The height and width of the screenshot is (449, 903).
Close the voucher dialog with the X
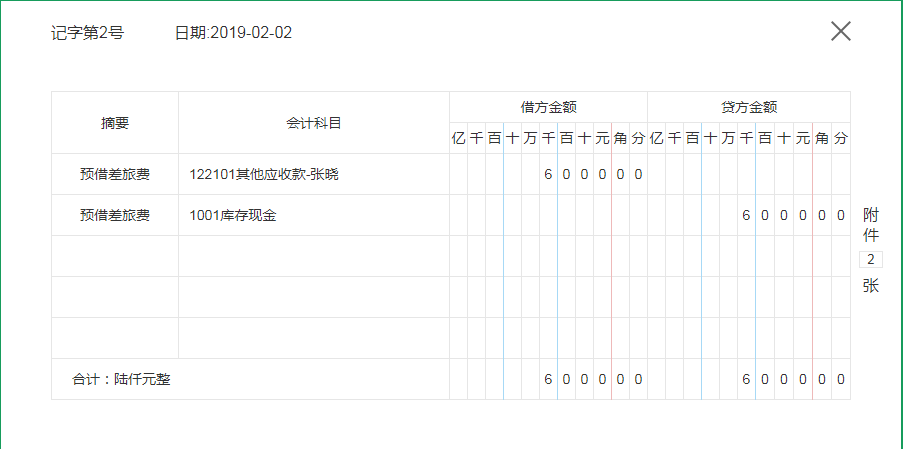point(841,31)
